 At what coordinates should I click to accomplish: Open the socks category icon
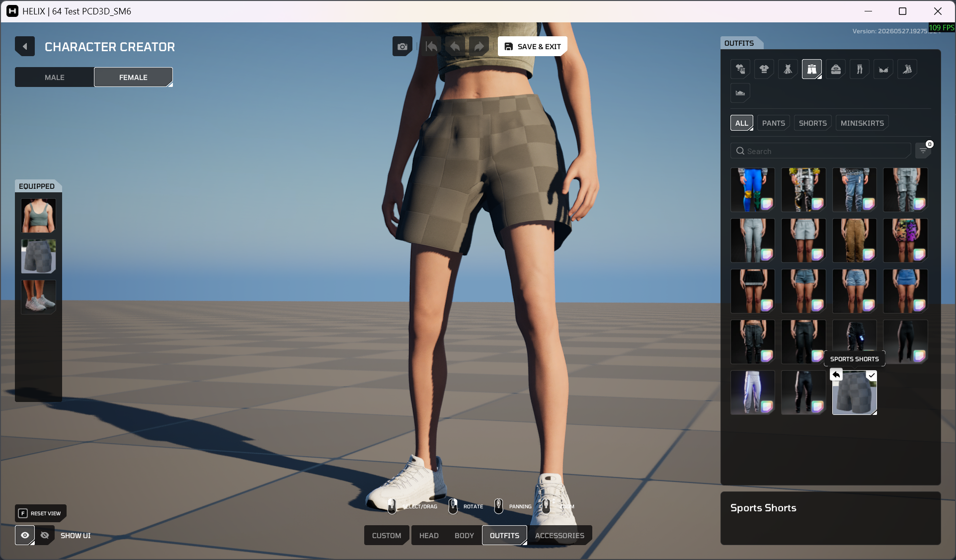click(907, 69)
